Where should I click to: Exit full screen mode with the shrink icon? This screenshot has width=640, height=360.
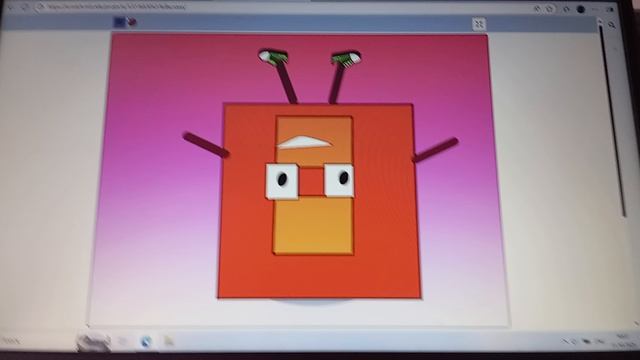click(x=479, y=24)
